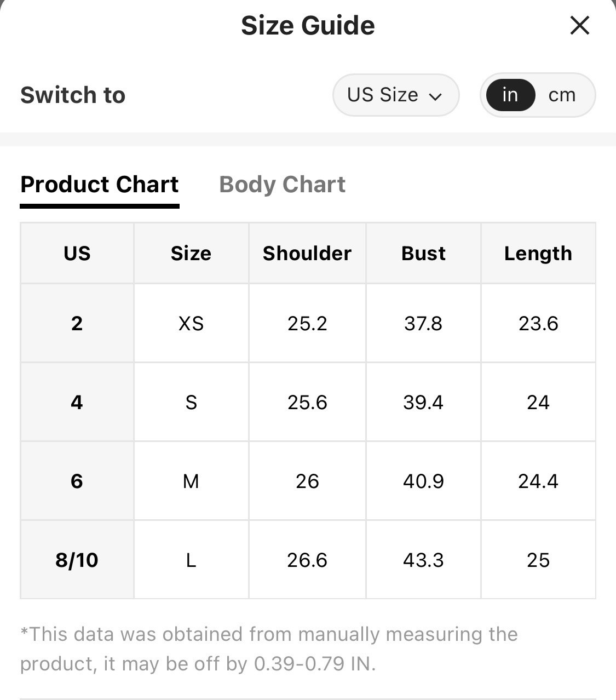Click the L size cell
This screenshot has height=700, width=616.
pos(191,560)
